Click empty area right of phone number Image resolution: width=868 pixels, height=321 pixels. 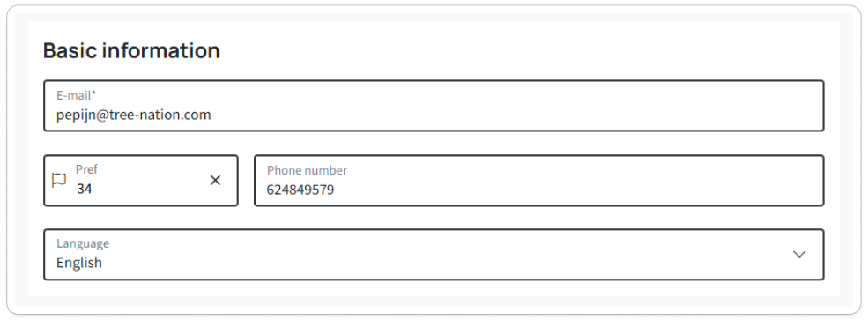point(575,190)
